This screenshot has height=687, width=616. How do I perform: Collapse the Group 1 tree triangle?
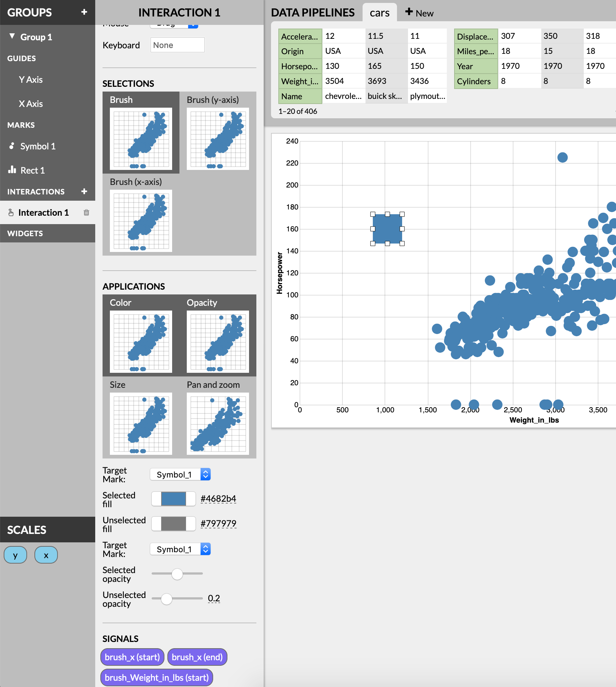pos(12,36)
